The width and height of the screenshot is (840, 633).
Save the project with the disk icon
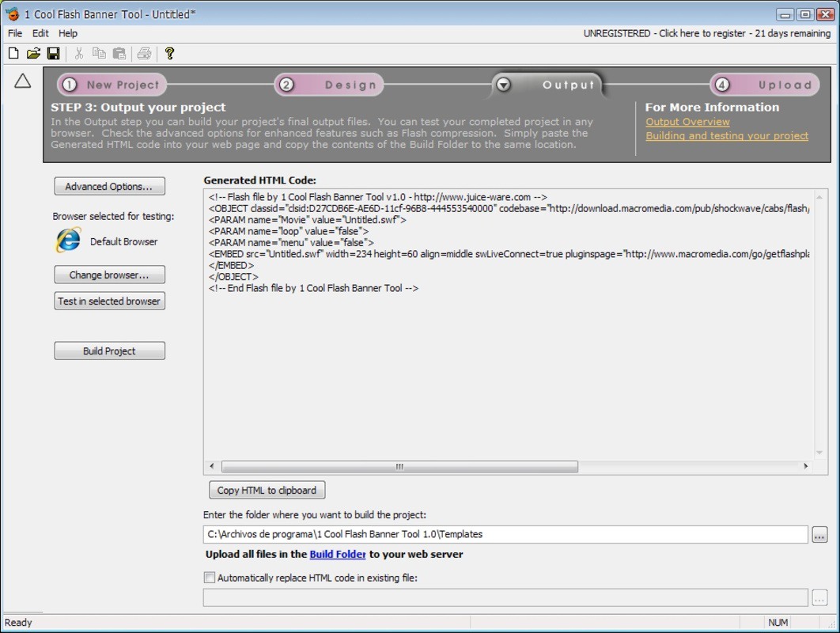[x=52, y=53]
